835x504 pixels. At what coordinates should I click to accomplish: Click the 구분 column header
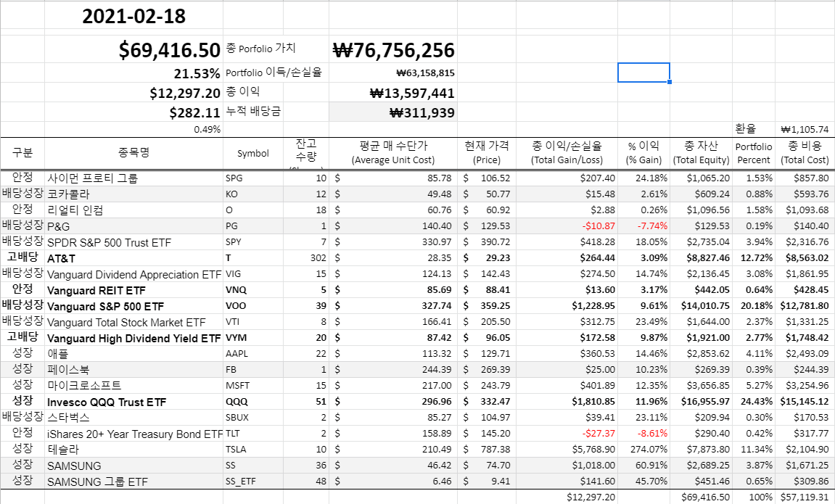22,153
